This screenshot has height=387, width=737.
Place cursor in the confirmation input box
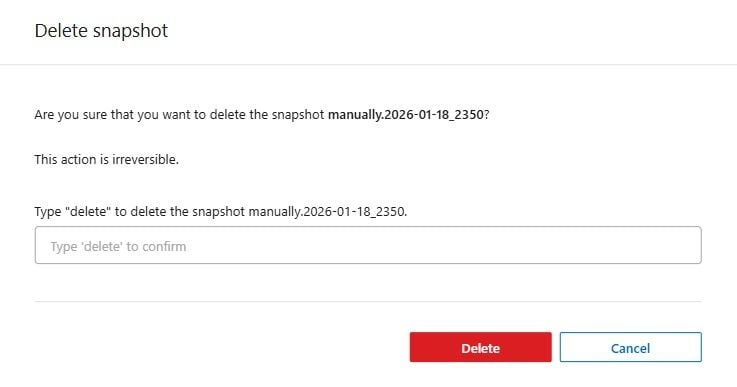[x=368, y=245]
